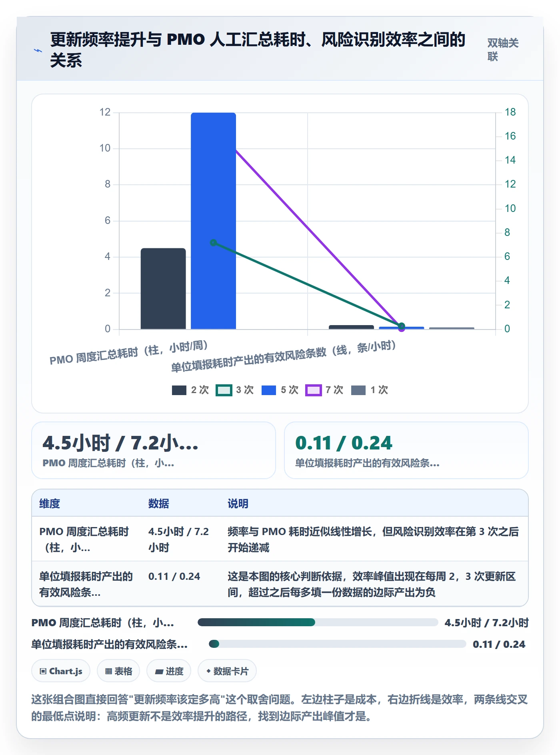
Task: Click table cell 0.11 / 0.24
Action: 174,576
